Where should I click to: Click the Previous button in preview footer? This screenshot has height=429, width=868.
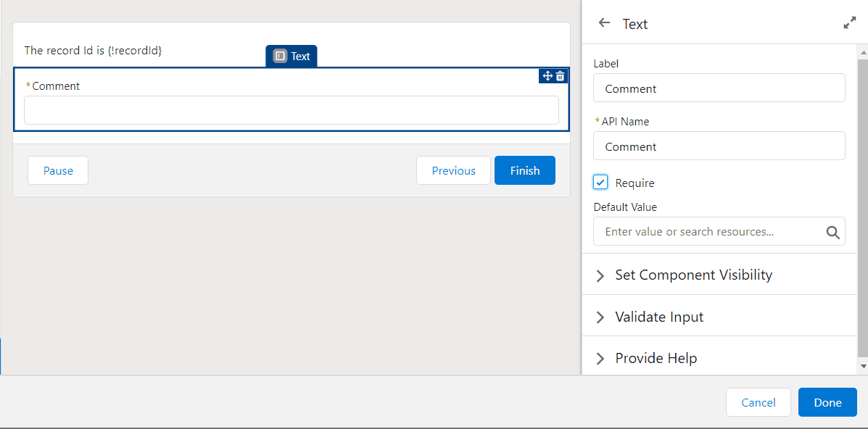tap(453, 170)
